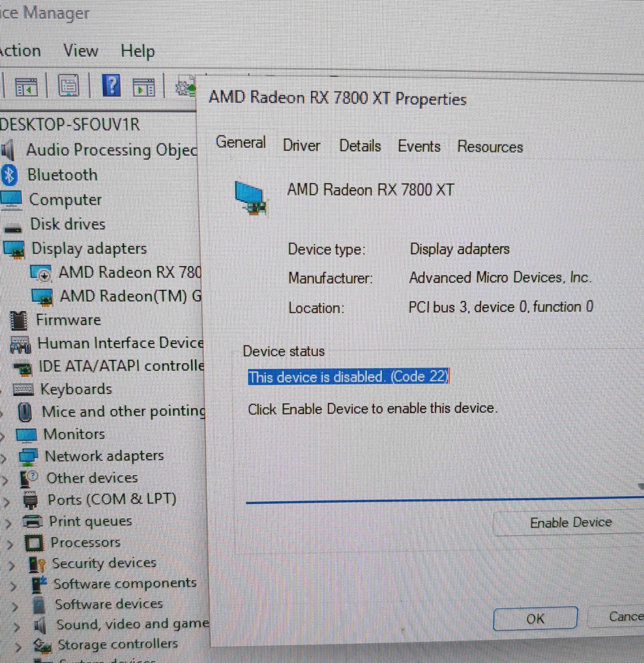This screenshot has height=663, width=644.
Task: Switch to the Events tab
Action: (x=419, y=147)
